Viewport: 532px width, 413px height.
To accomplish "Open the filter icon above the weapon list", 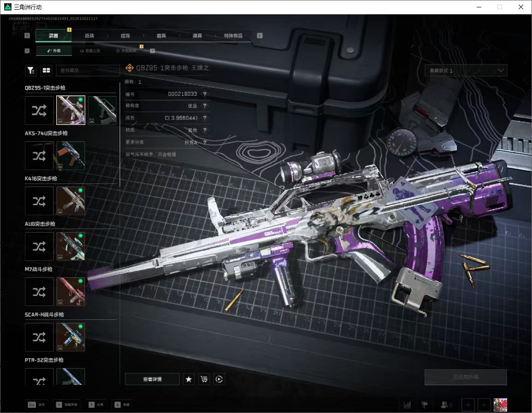I will click(31, 70).
